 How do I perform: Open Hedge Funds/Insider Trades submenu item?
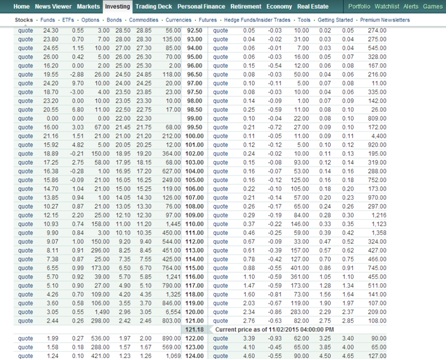coord(257,20)
